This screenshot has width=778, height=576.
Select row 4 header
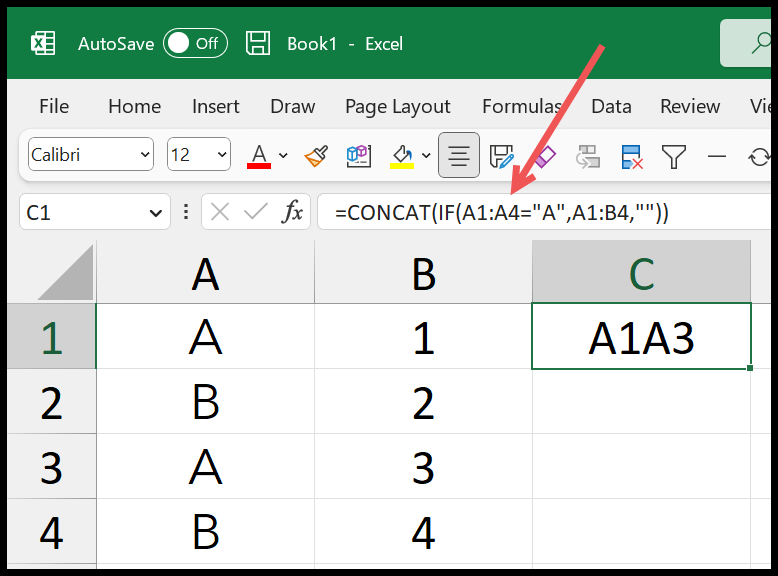(52, 531)
